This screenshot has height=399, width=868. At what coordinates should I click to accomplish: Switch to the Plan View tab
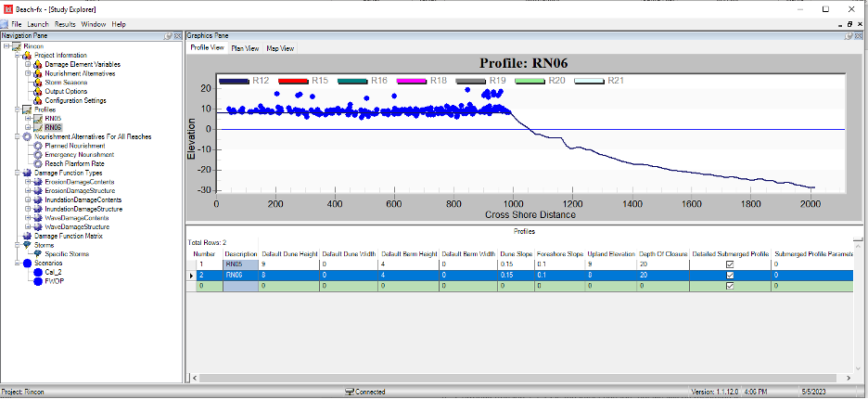[x=245, y=48]
